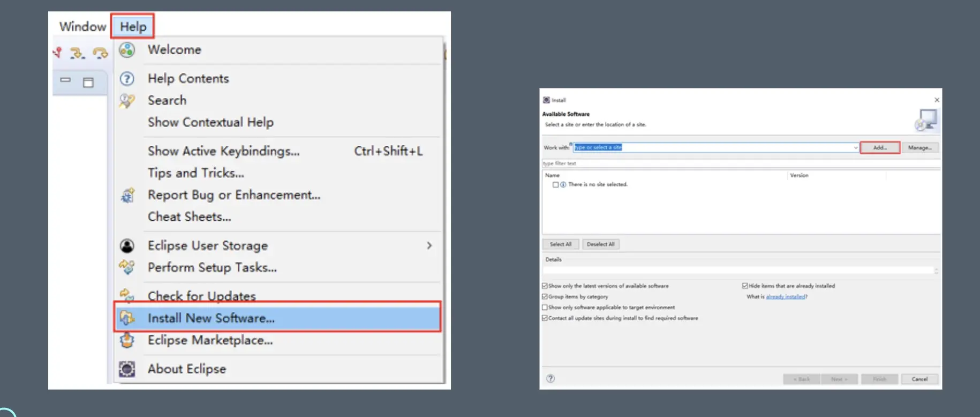Check the box beside no site selected

tap(555, 184)
